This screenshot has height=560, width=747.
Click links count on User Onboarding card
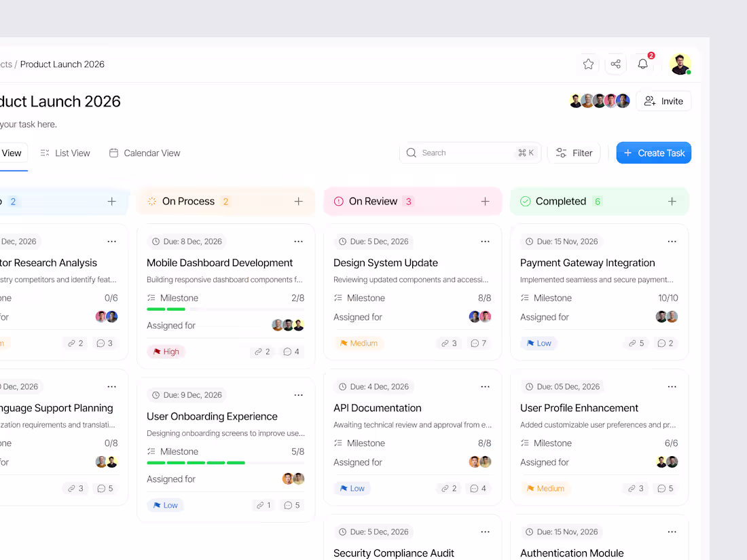pyautogui.click(x=263, y=505)
